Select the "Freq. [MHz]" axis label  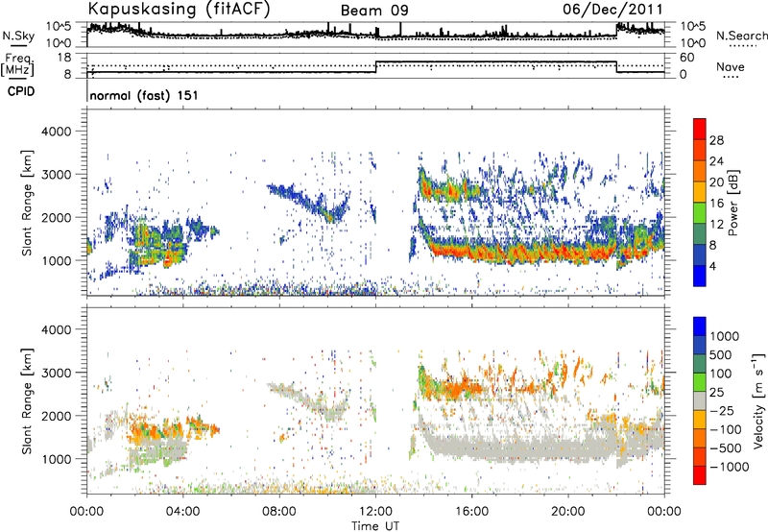point(17,64)
